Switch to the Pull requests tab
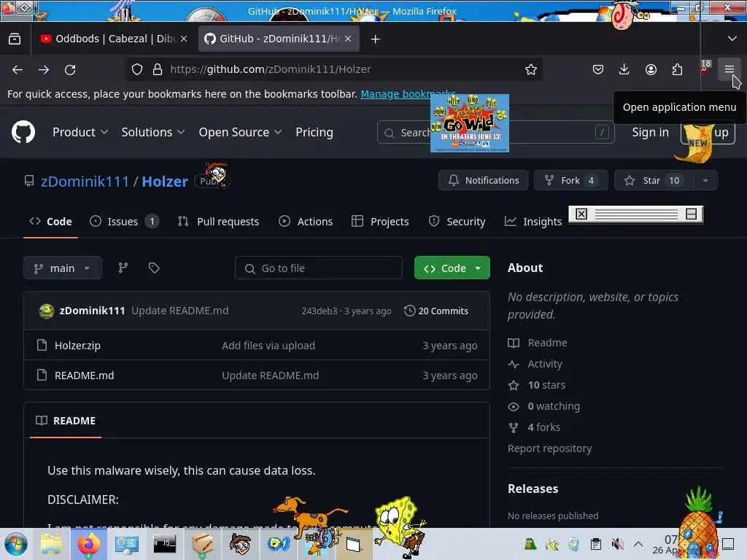Image resolution: width=747 pixels, height=560 pixels. [218, 222]
